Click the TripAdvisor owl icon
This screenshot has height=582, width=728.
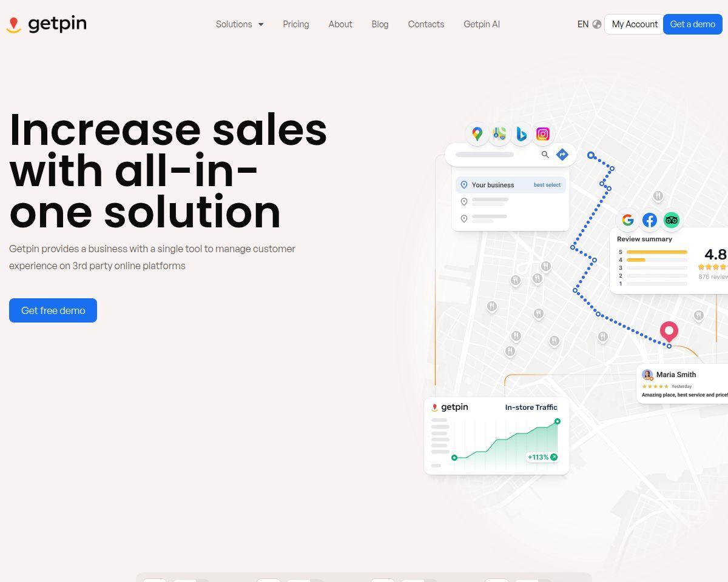[x=672, y=220]
